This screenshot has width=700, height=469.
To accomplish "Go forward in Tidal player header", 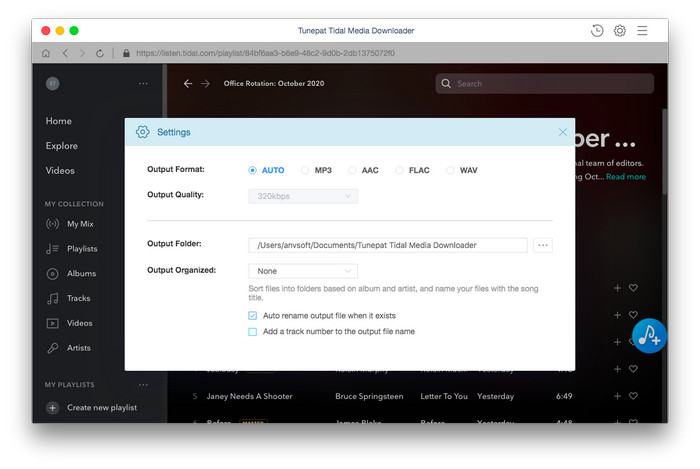I will tap(205, 84).
